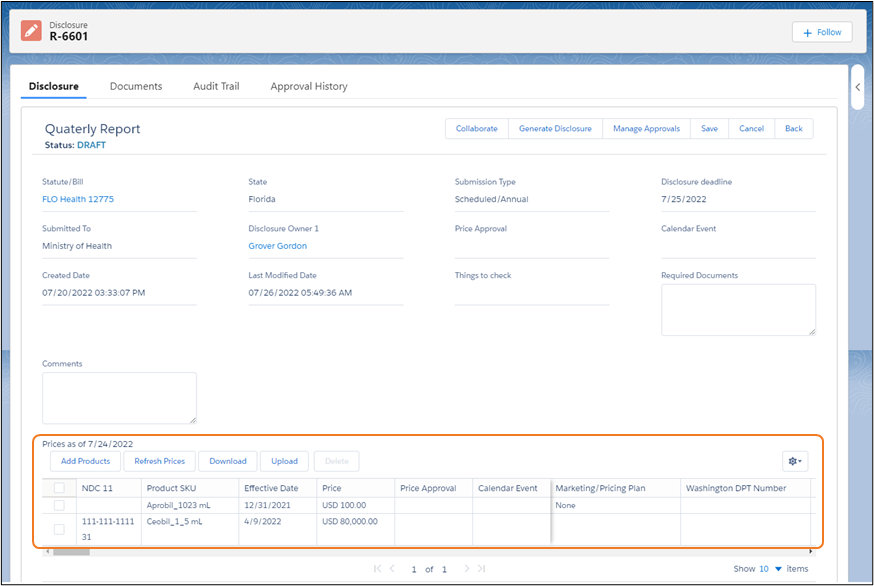Click the Florida state value
The height and width of the screenshot is (586, 874).
(262, 199)
